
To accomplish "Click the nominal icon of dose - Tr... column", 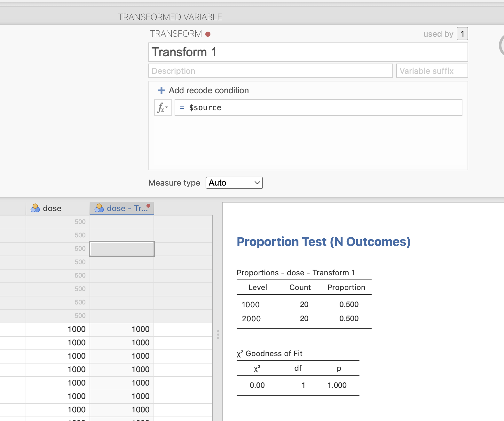I will [99, 208].
